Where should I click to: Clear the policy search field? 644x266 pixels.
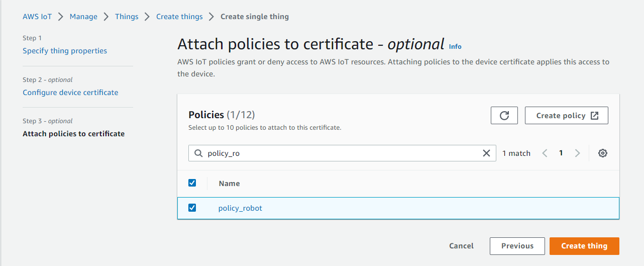pyautogui.click(x=486, y=153)
